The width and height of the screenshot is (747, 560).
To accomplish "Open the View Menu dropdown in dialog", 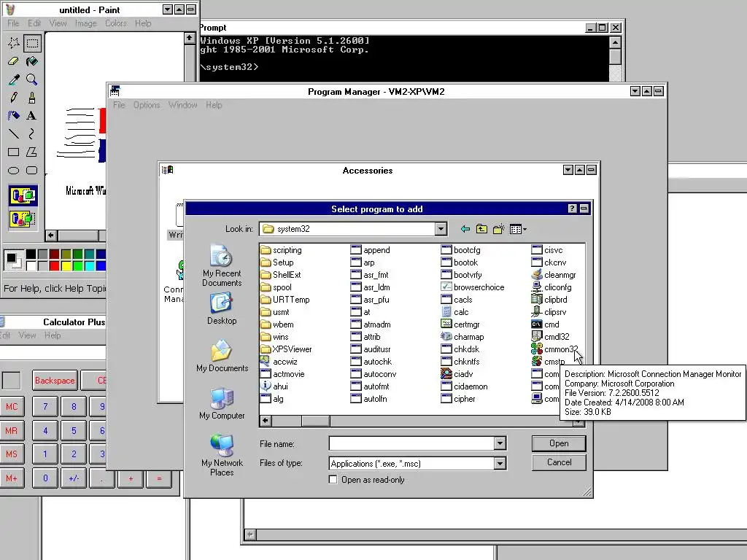I will [519, 230].
